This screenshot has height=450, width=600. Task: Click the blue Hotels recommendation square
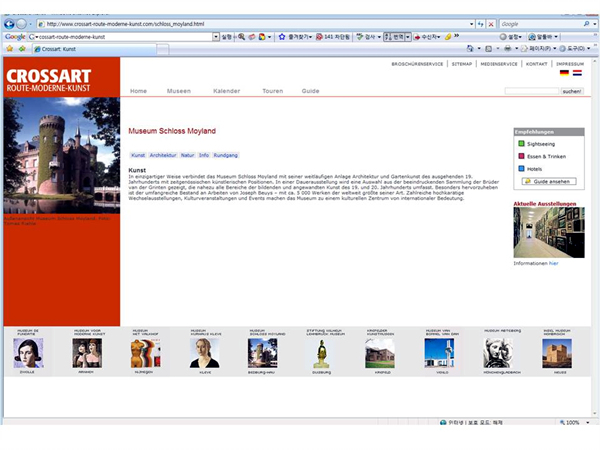521,168
